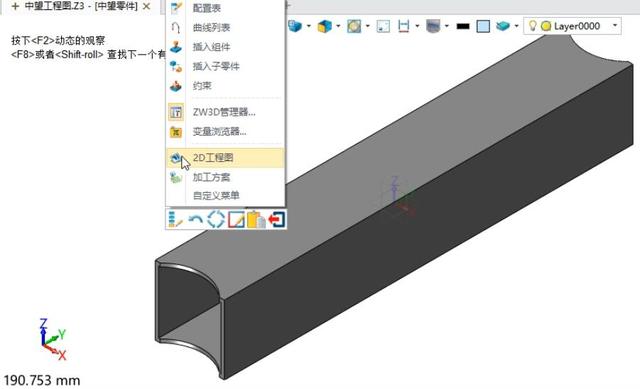Click the yellow-blue shaded cube display icon
640x389 pixels.
point(324,26)
